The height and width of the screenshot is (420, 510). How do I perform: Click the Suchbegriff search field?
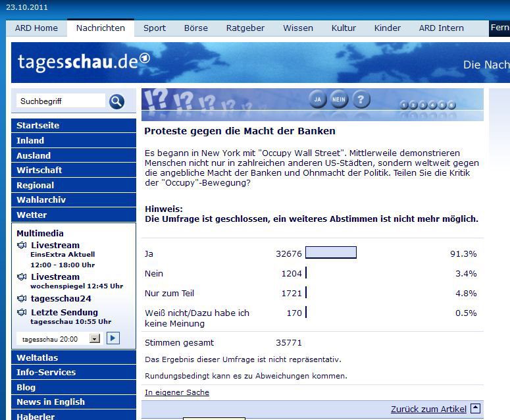pos(61,101)
